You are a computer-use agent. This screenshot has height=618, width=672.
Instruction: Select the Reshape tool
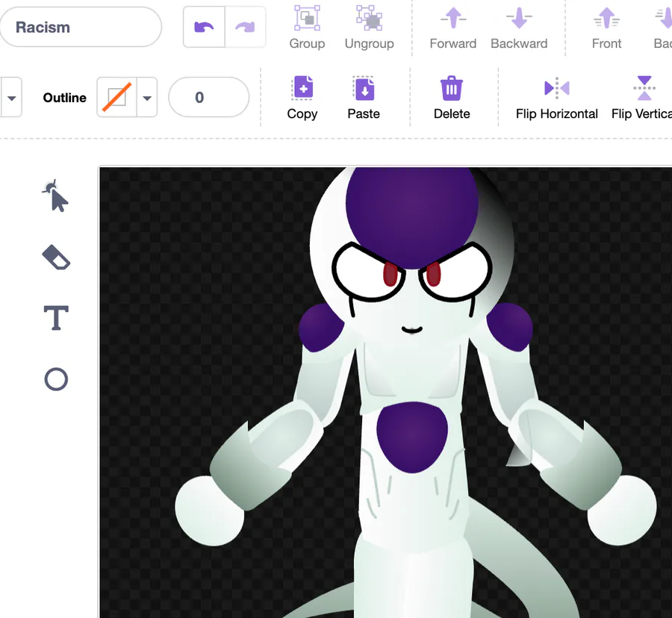pyautogui.click(x=56, y=196)
